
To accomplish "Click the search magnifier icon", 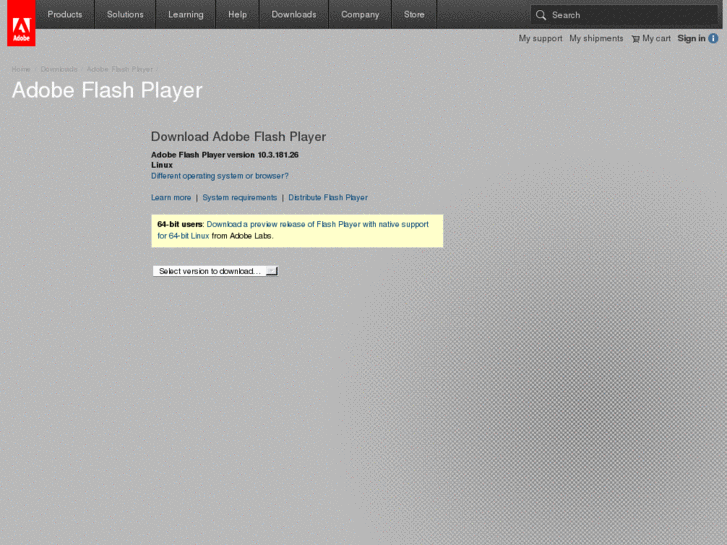I will (541, 15).
